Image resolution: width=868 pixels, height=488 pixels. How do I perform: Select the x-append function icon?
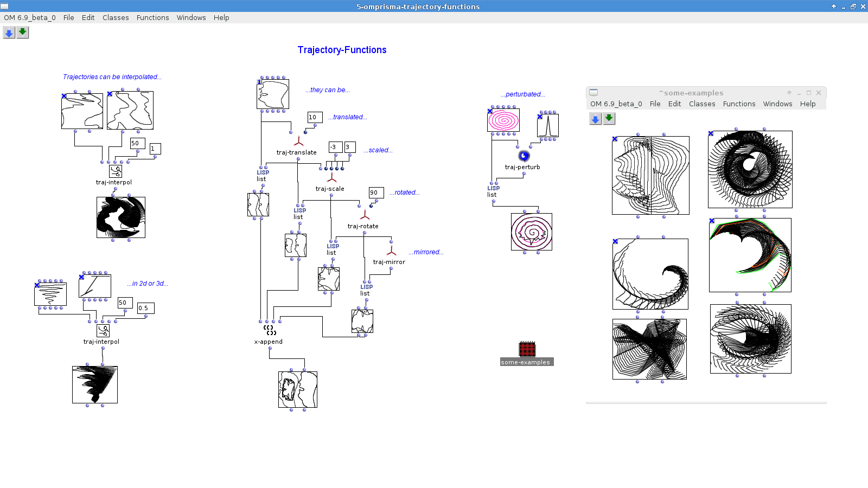point(270,330)
